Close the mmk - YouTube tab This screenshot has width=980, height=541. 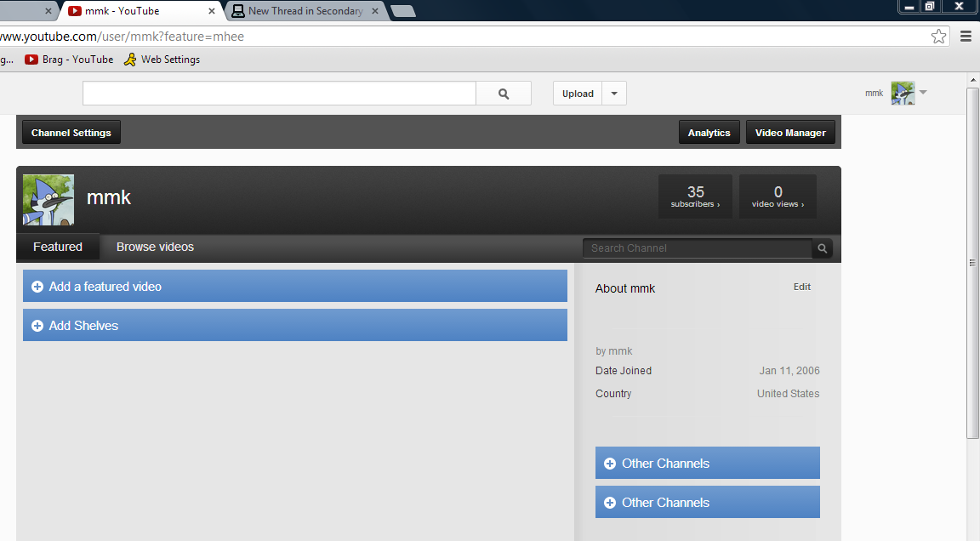(211, 11)
